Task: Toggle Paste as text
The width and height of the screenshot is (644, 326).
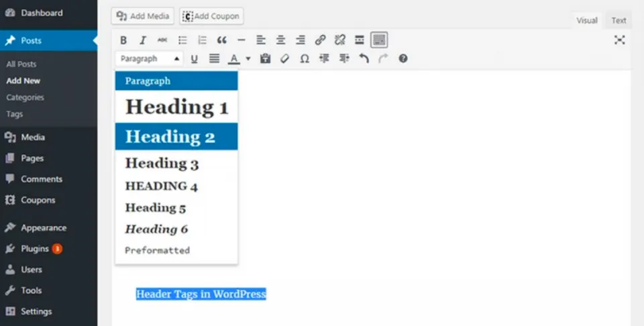Action: coord(266,59)
